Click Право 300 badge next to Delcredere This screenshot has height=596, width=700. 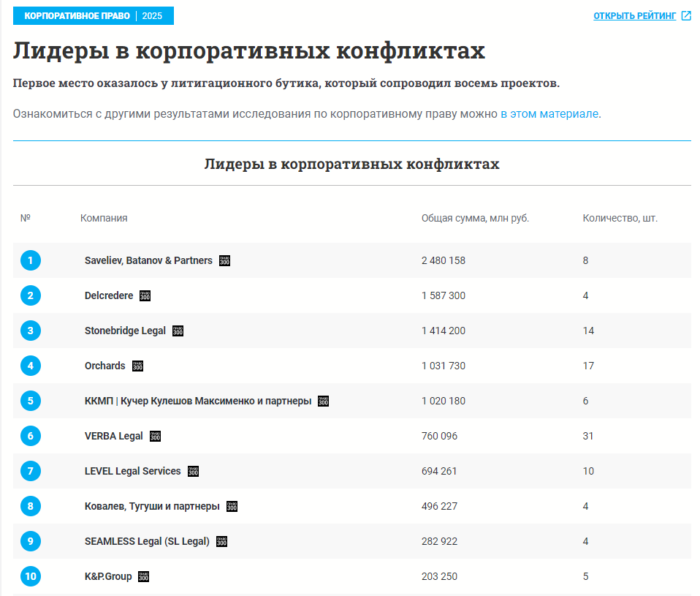(145, 295)
